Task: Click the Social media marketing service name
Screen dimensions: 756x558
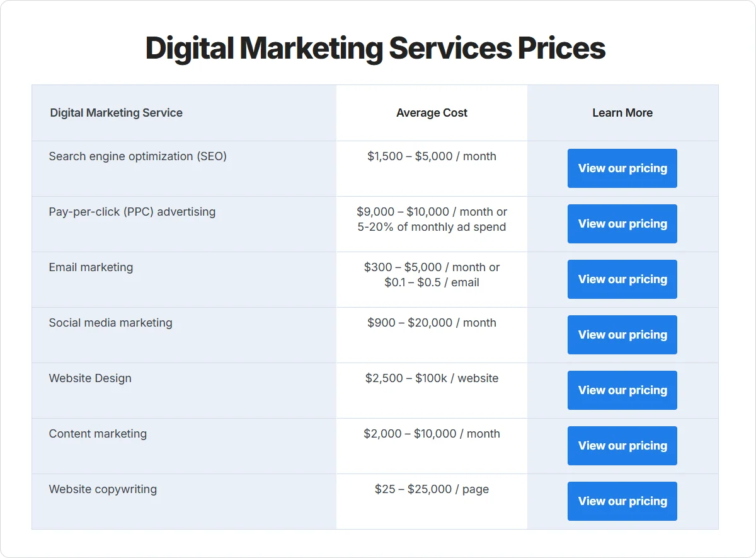Action: [111, 323]
